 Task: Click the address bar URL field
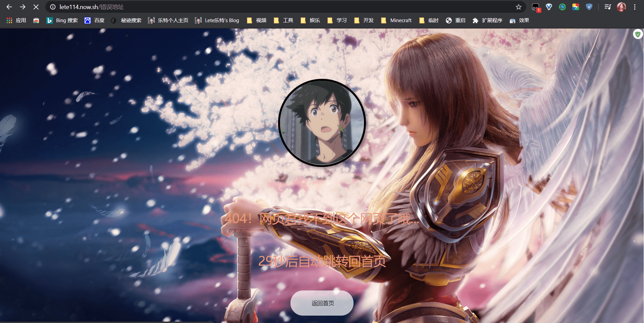pos(268,7)
